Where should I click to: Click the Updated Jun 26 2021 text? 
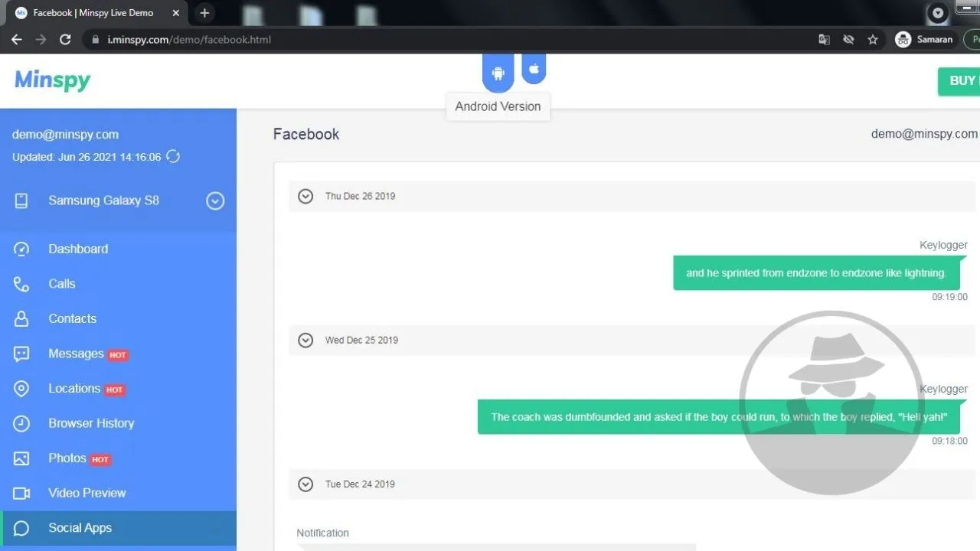[x=87, y=157]
